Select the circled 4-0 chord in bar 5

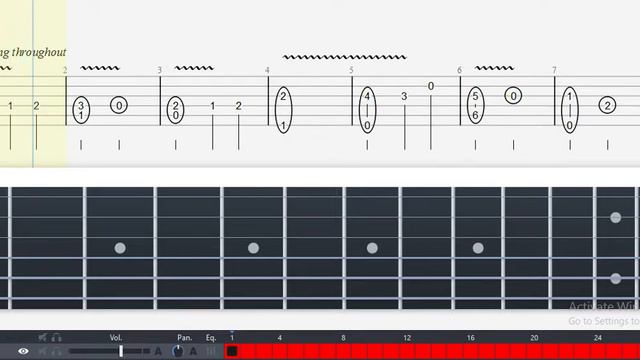(x=367, y=110)
